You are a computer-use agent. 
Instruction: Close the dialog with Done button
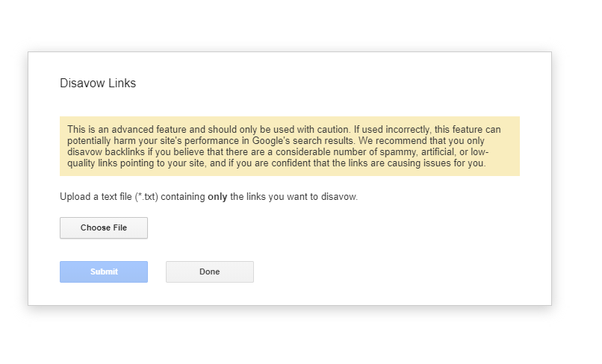click(x=210, y=272)
